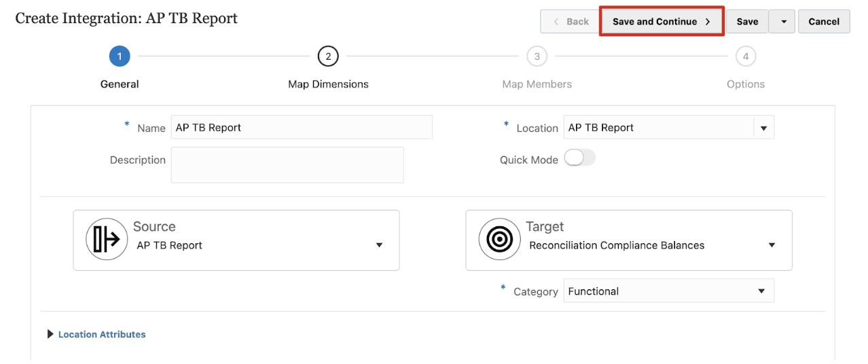Screen dimensions: 868x364
Task: Select the Map Dimensions step label
Action: point(328,84)
